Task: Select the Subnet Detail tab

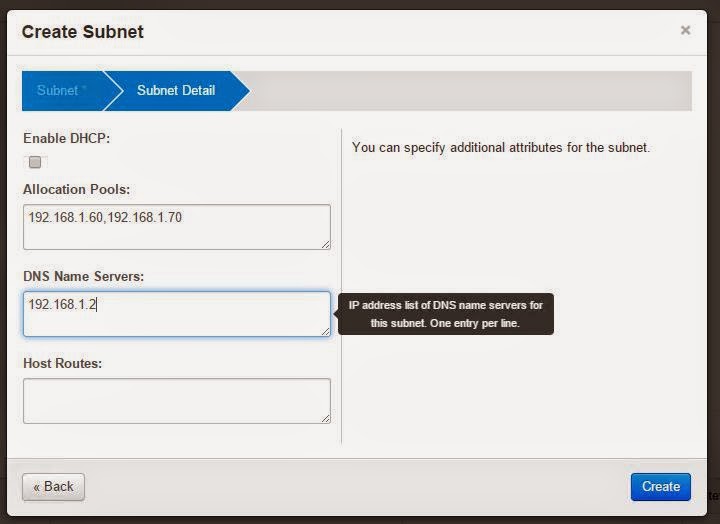Action: coord(176,90)
